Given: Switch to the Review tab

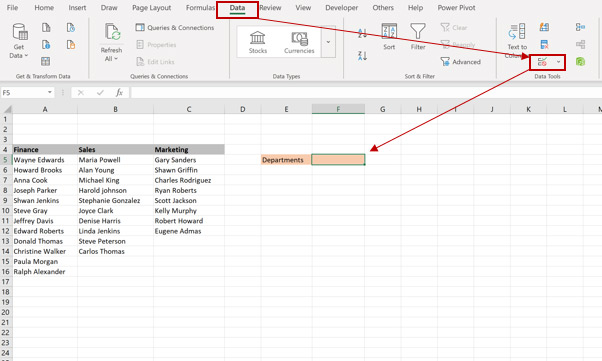Looking at the screenshot, I should tap(270, 8).
